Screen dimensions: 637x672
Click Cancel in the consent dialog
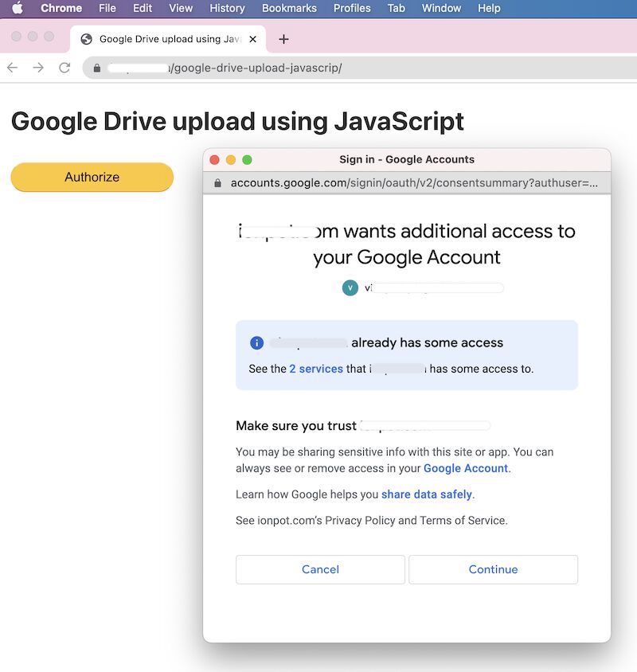pos(320,569)
